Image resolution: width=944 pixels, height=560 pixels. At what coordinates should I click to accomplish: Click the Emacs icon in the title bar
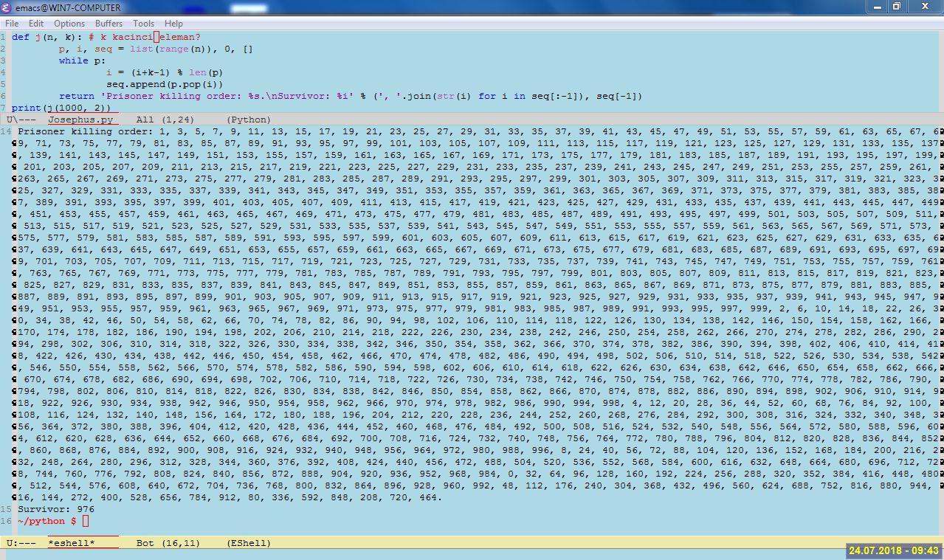pyautogui.click(x=7, y=7)
